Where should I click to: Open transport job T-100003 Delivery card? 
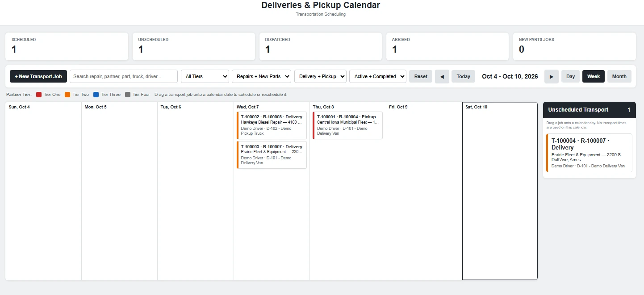[272, 155]
